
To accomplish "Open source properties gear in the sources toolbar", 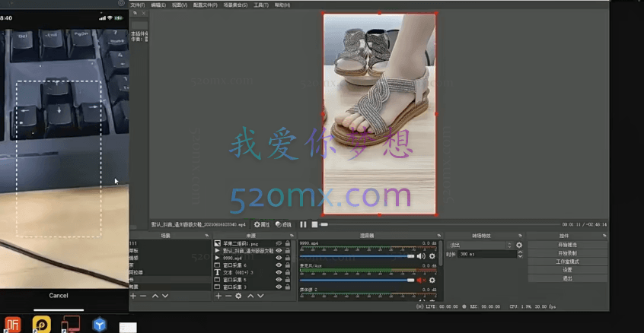I will click(238, 295).
